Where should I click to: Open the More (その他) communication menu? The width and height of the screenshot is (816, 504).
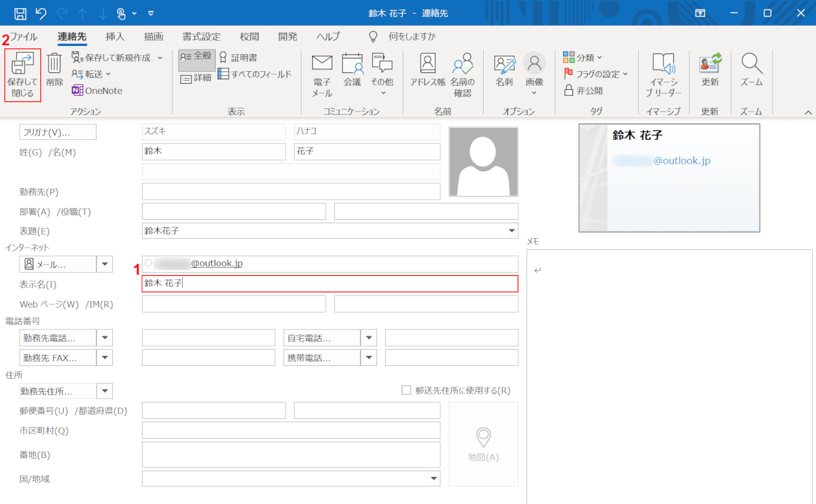(382, 74)
